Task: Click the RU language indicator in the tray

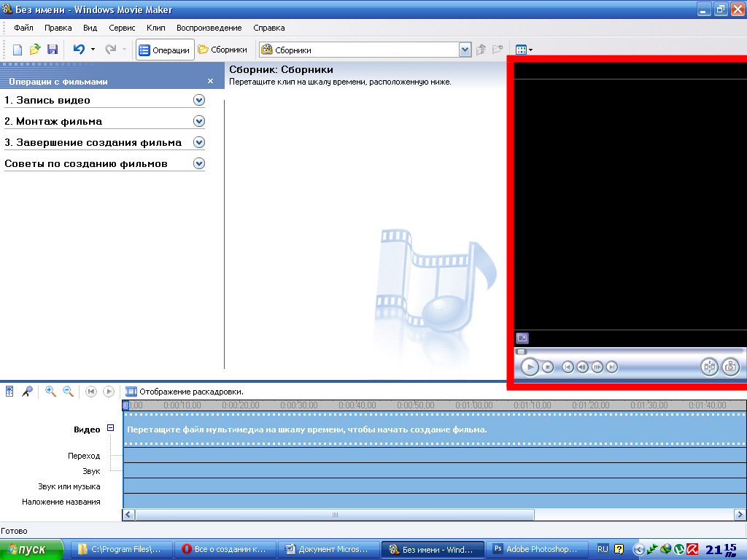Action: (x=603, y=549)
